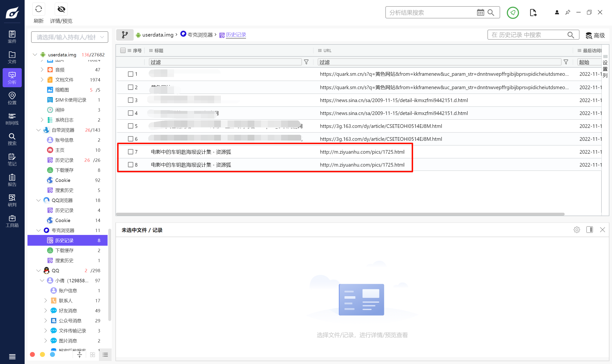Click the 历史记录 breadcrumb link

236,35
